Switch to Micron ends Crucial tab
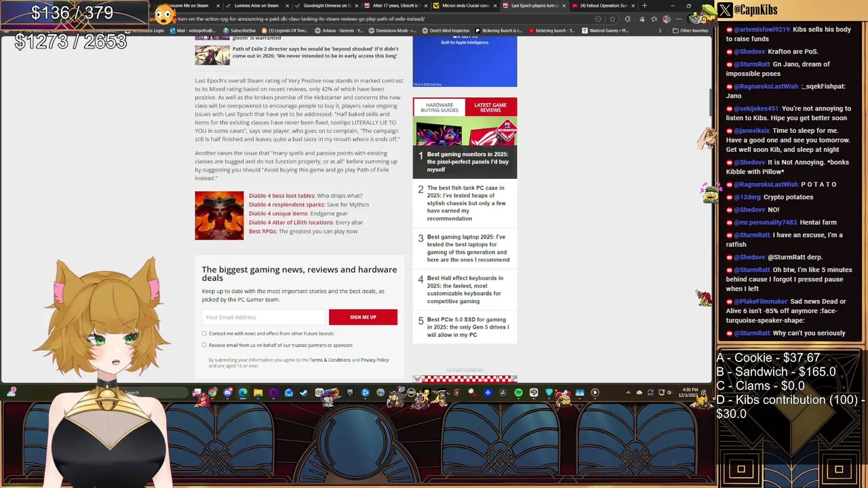Viewport: 868px width, 488px height. coord(465,5)
